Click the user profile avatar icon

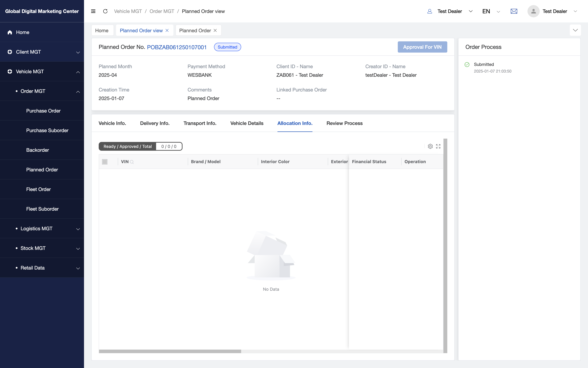533,11
